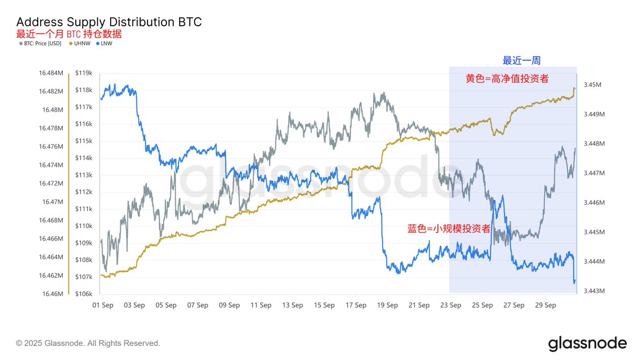Click the 01 Sep date axis label
Screen dimensions: 644x362
[x=103, y=305]
